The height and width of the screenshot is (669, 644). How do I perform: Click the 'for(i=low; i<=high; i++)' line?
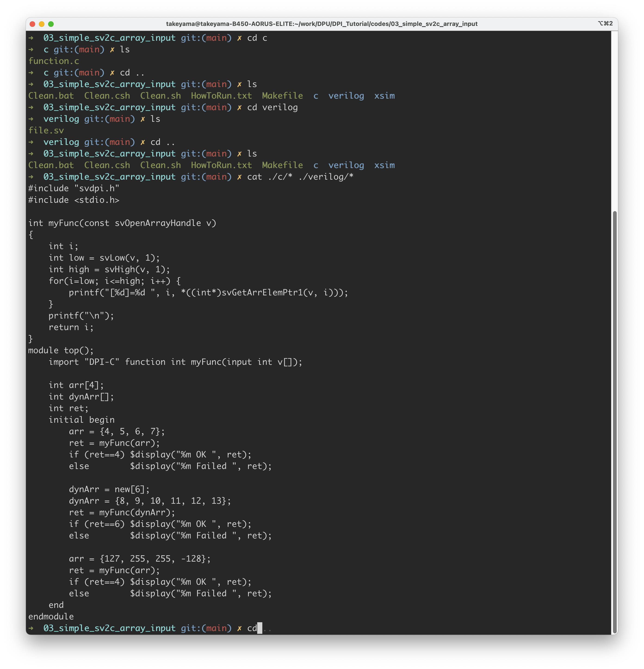(x=115, y=281)
